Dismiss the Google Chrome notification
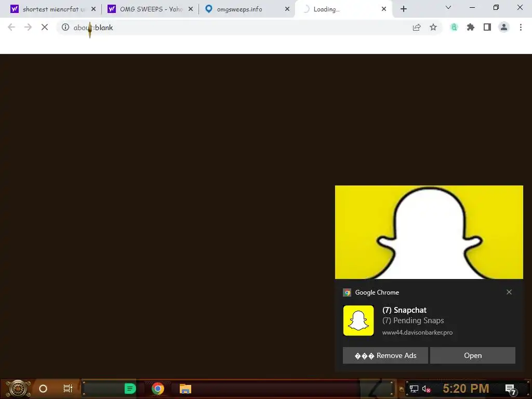 (x=509, y=292)
